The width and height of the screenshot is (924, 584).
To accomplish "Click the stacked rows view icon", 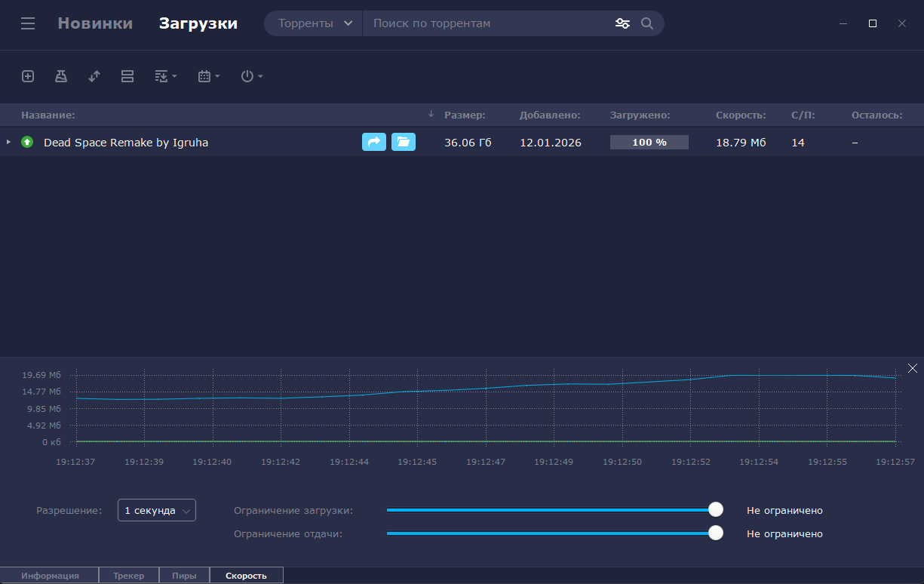I will coord(127,76).
